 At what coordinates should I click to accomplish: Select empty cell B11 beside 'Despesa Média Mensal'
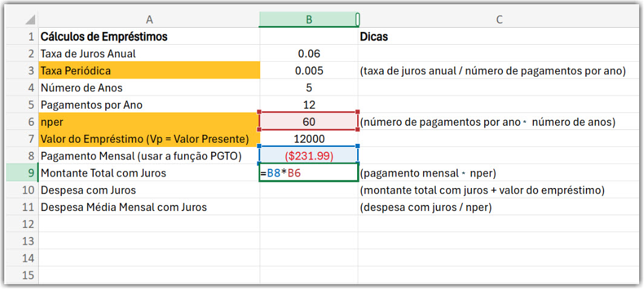tap(309, 207)
